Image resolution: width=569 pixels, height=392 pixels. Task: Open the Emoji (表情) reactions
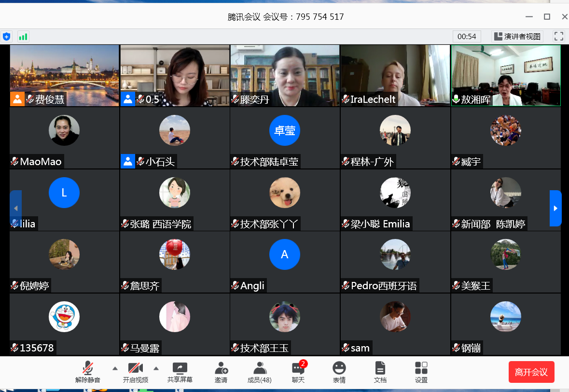point(339,372)
